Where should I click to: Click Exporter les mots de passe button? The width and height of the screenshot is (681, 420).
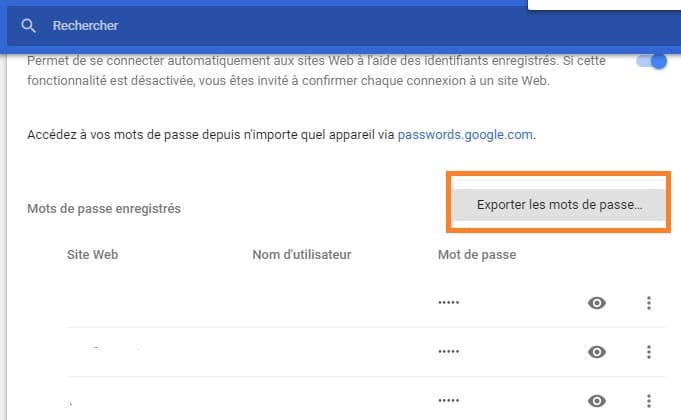point(558,205)
